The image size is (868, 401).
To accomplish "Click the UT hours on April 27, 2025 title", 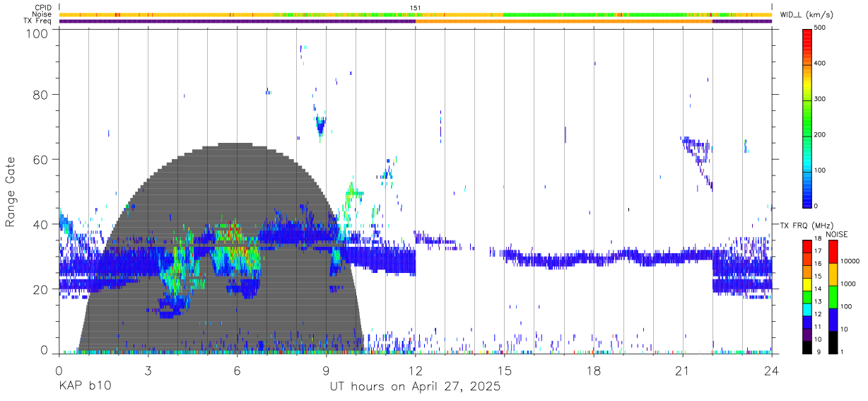I will 415,387.
